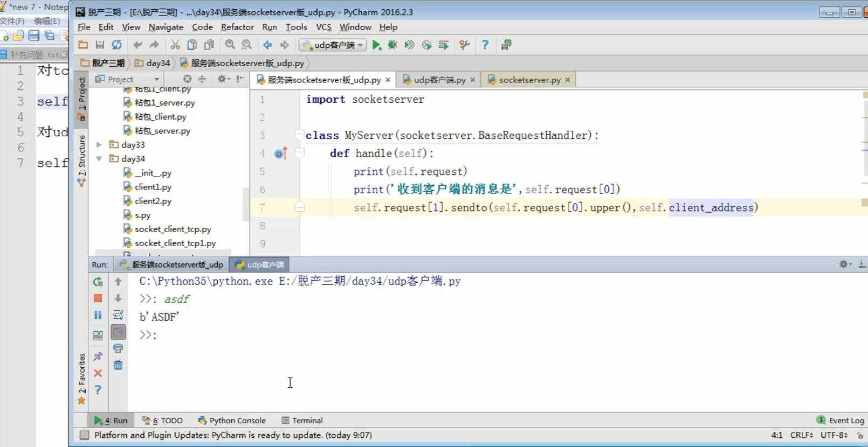Expand the day33 folder
Viewport: 868px width, 447px height.
[99, 144]
